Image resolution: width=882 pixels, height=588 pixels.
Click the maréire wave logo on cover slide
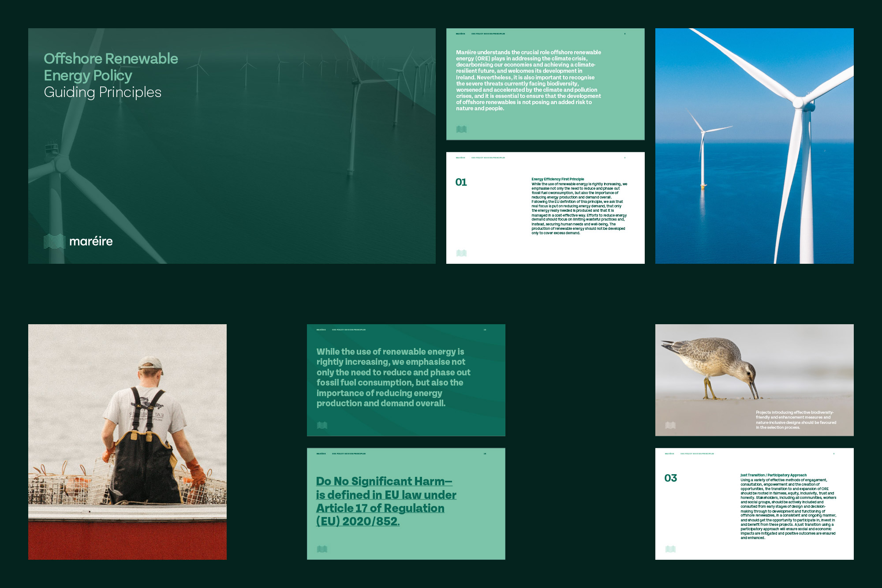pyautogui.click(x=55, y=241)
